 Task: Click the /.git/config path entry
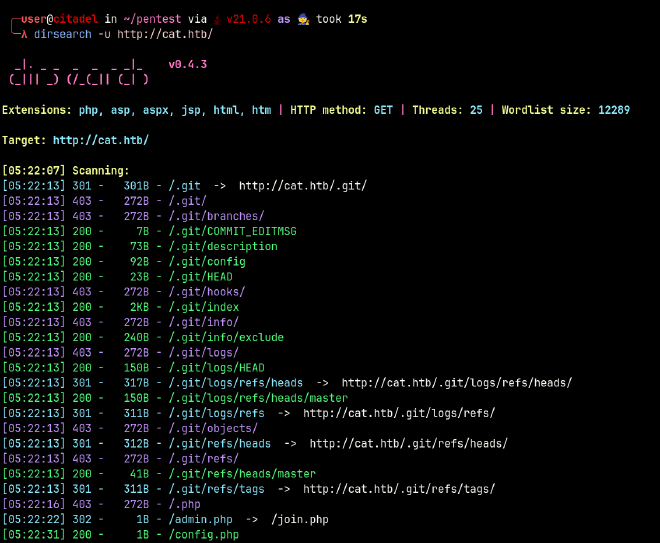[207, 261]
